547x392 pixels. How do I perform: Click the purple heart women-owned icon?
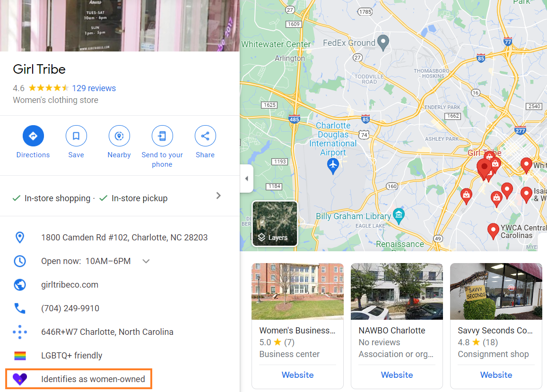[20, 379]
